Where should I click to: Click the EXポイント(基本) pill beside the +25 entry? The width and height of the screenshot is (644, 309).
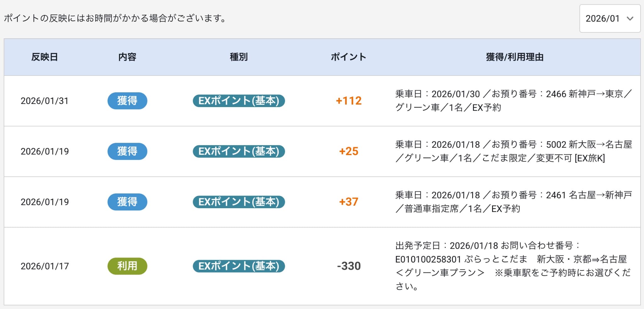coord(239,151)
